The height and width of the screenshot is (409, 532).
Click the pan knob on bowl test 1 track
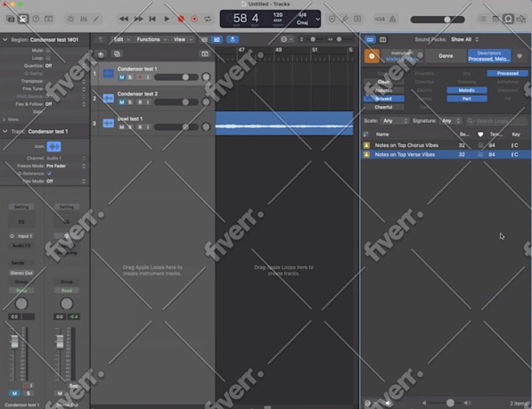click(206, 127)
